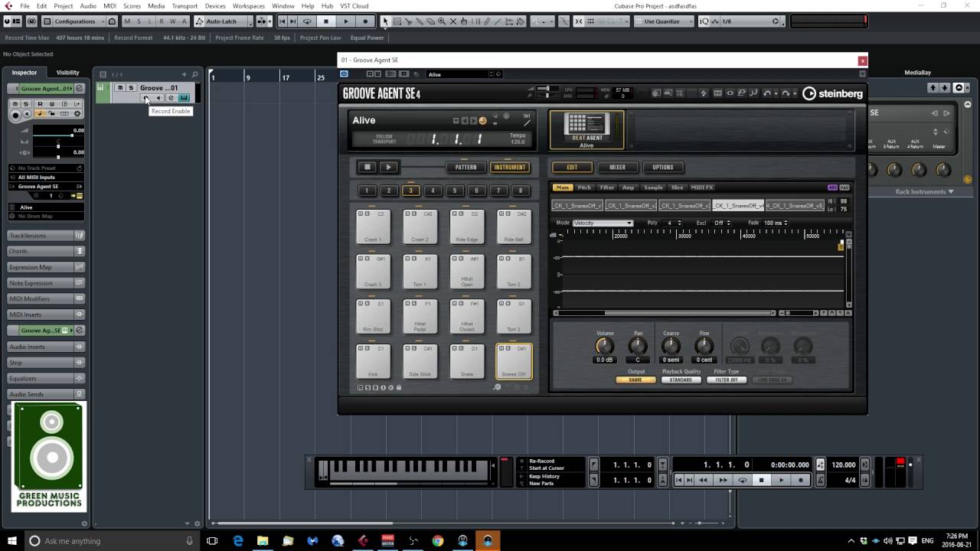
Task: Switch to the Visibility tab
Action: point(67,73)
